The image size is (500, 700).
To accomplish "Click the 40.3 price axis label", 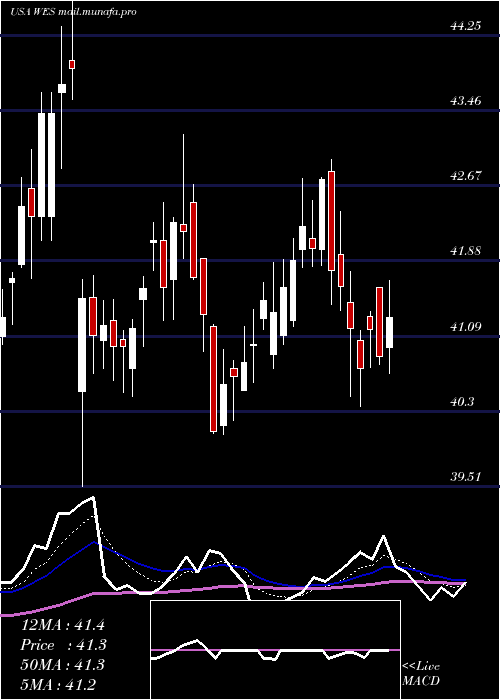I will [462, 402].
